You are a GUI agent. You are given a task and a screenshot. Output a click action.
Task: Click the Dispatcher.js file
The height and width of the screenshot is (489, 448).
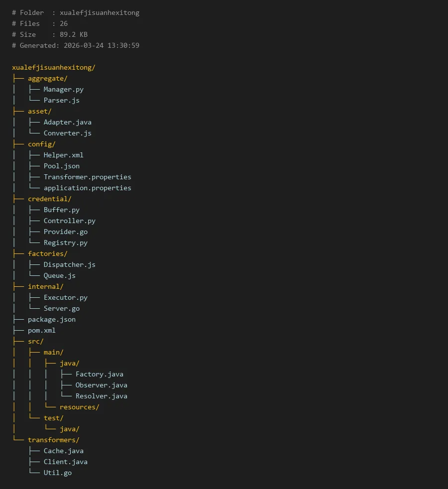click(69, 264)
